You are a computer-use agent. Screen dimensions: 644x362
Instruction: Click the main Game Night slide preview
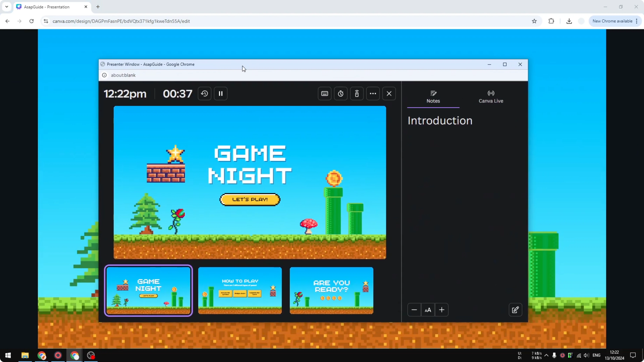tap(250, 182)
